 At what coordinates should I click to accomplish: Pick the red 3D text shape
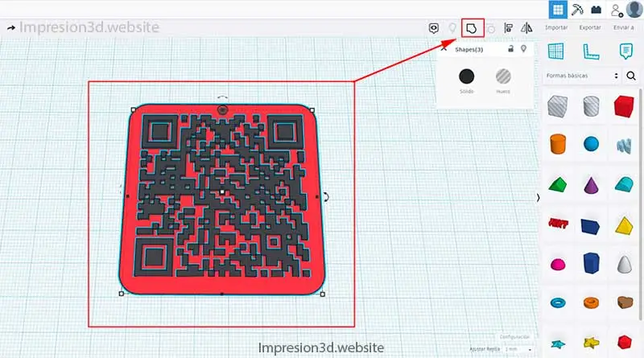(558, 224)
